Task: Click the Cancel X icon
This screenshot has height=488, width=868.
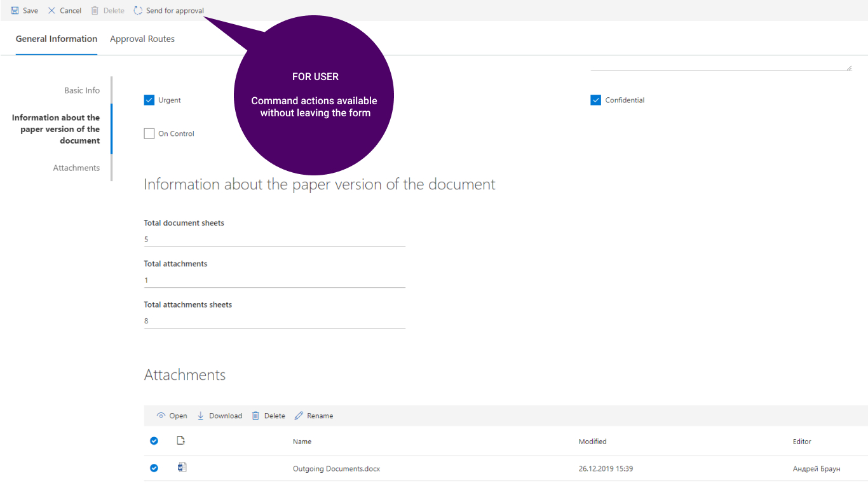Action: [x=52, y=11]
